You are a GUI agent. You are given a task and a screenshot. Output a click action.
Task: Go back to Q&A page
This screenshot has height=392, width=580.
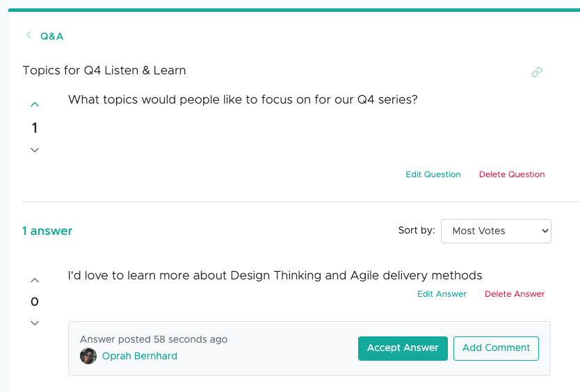click(51, 36)
